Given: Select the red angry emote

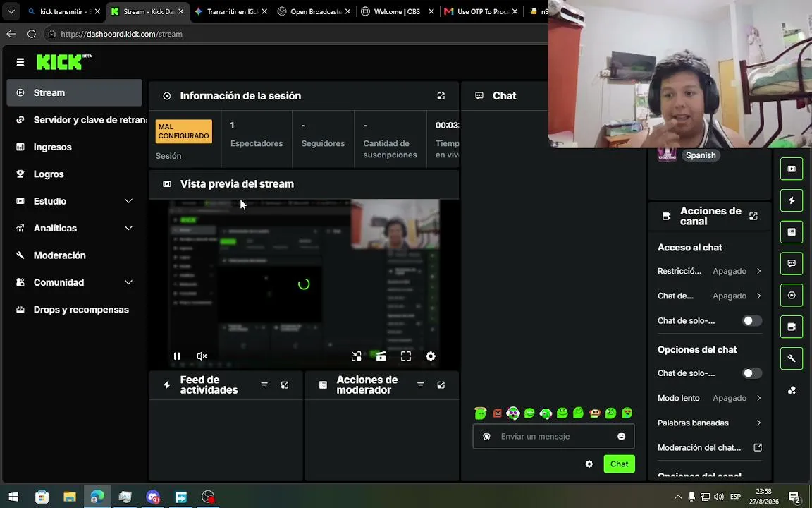Looking at the screenshot, I should (497, 413).
